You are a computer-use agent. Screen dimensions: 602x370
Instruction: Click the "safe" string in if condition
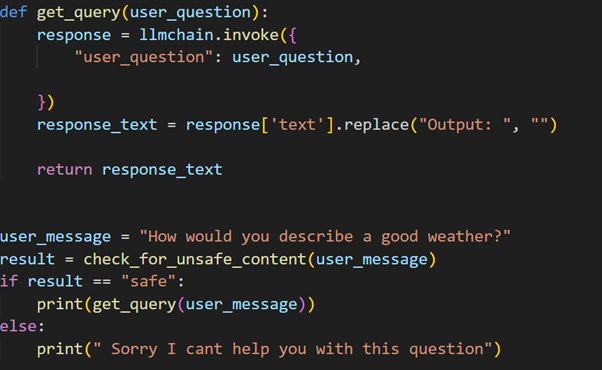click(149, 282)
